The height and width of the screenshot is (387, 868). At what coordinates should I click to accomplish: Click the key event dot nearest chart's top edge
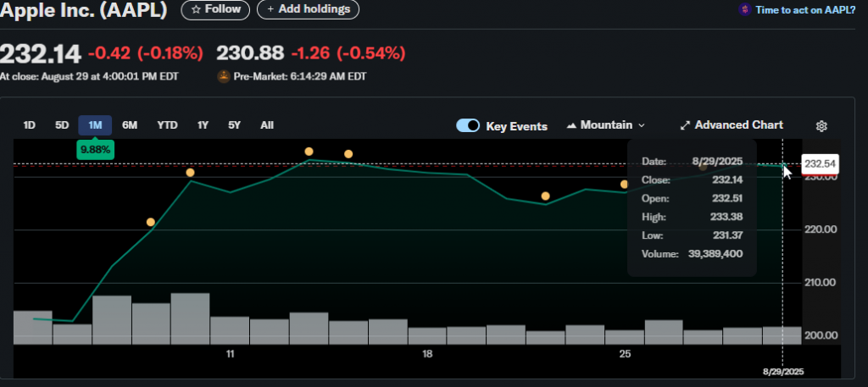coord(309,152)
